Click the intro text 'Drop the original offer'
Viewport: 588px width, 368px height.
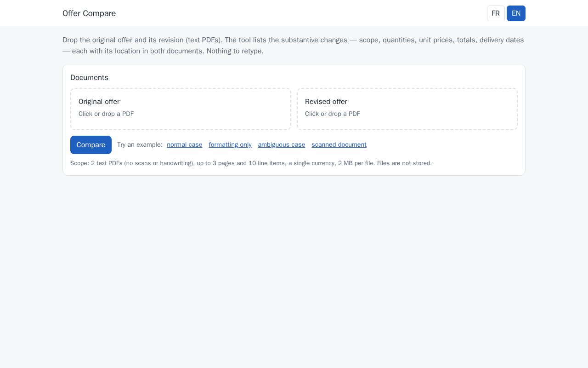(x=294, y=46)
